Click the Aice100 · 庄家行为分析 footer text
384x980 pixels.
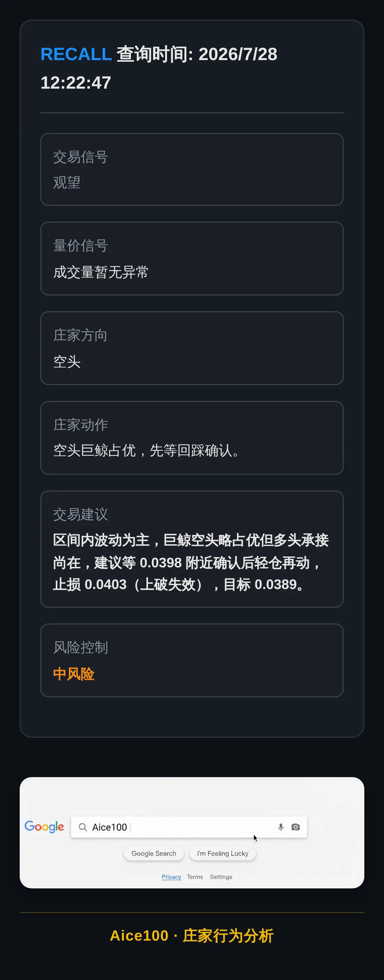tap(192, 935)
